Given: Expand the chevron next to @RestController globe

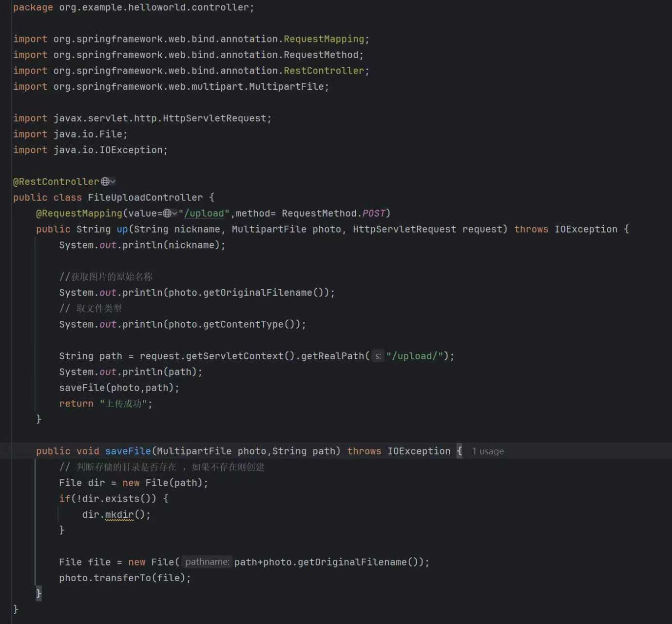Looking at the screenshot, I should [x=113, y=182].
